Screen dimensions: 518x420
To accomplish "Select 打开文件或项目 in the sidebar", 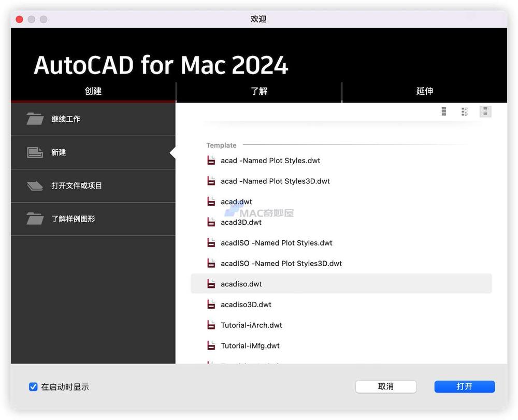I will (x=93, y=186).
